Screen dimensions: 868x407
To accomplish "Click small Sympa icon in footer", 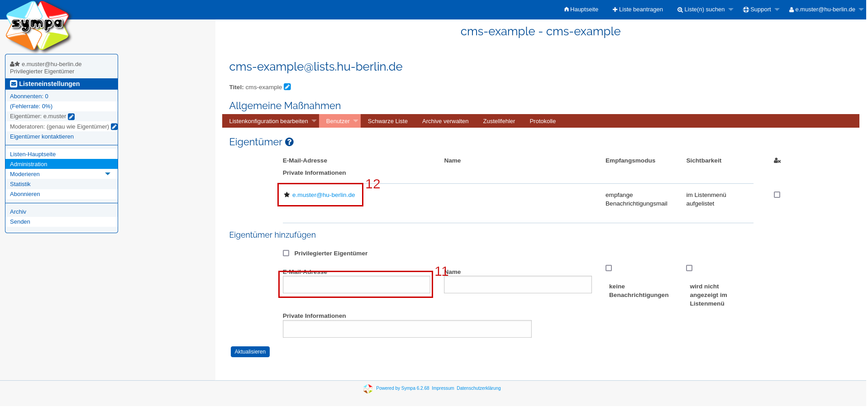I will coord(368,388).
